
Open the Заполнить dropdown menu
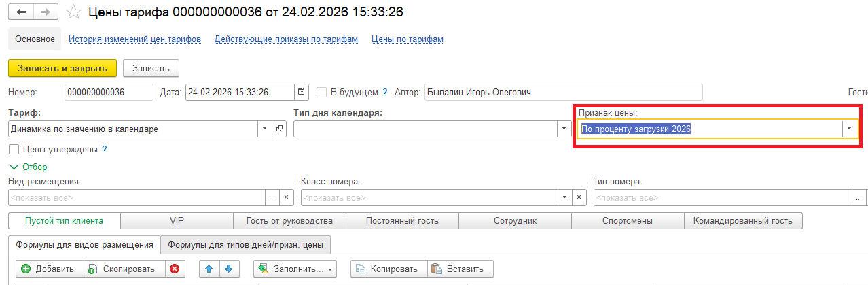pyautogui.click(x=295, y=269)
